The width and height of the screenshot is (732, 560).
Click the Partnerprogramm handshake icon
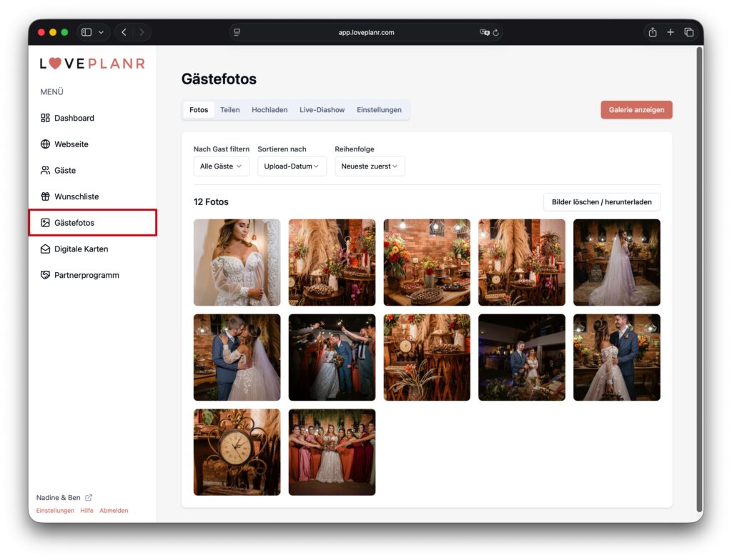click(x=45, y=275)
